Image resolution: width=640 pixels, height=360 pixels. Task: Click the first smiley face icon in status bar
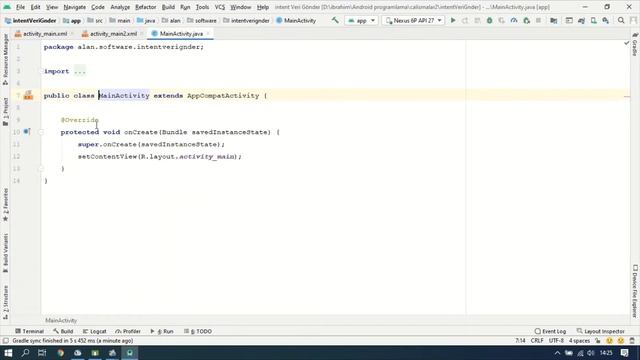click(609, 341)
